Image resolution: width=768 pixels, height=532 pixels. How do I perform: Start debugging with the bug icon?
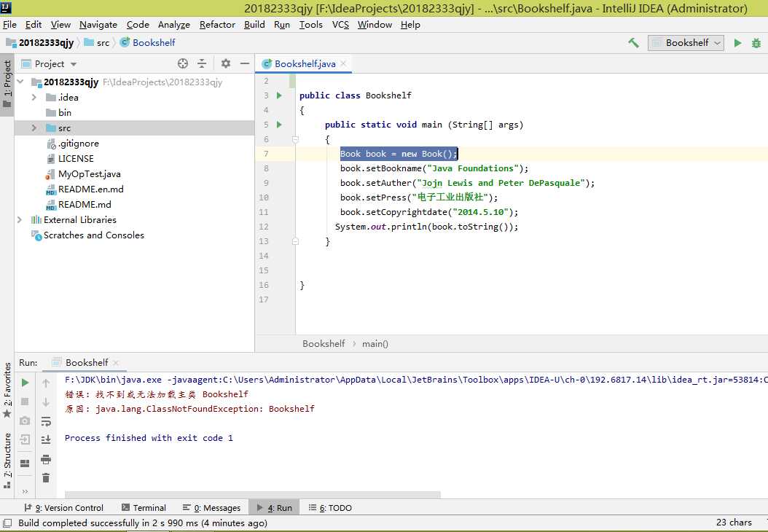click(x=756, y=43)
